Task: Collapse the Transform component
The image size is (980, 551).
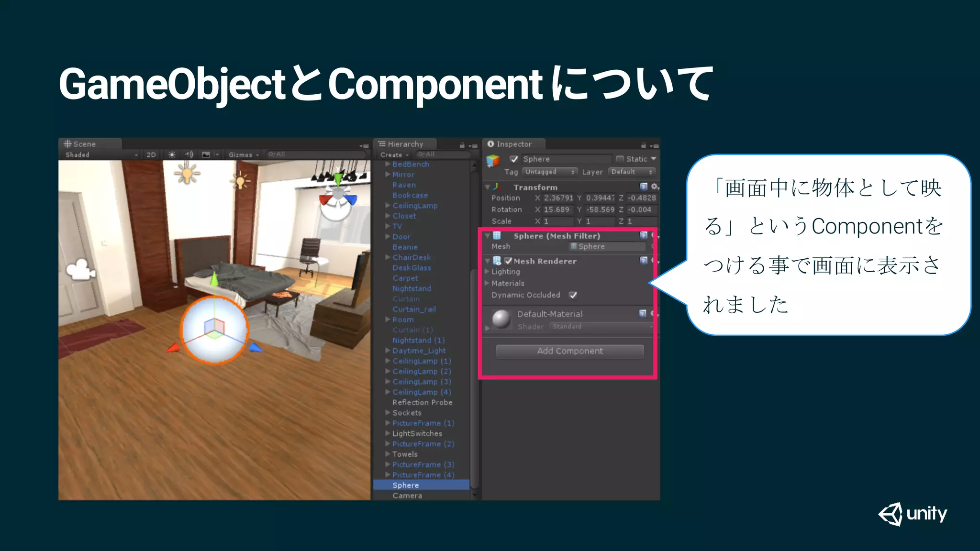Action: 487,187
